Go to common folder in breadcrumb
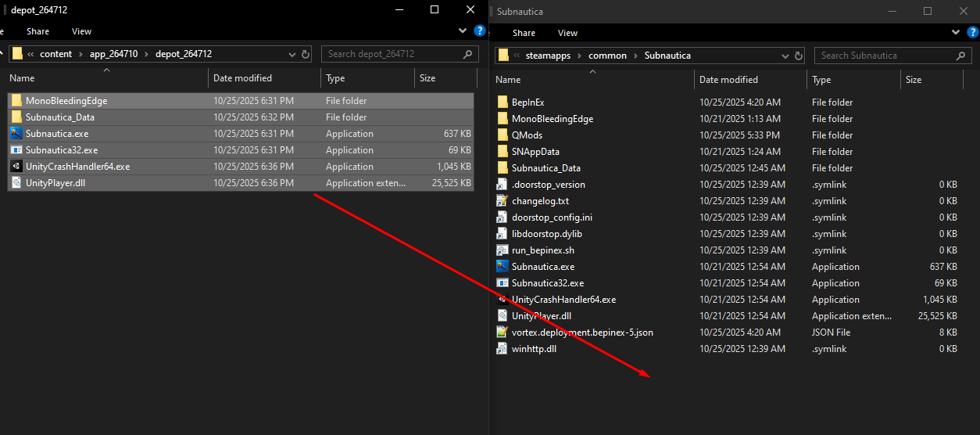Screen dimensions: 980x435 tap(608, 56)
